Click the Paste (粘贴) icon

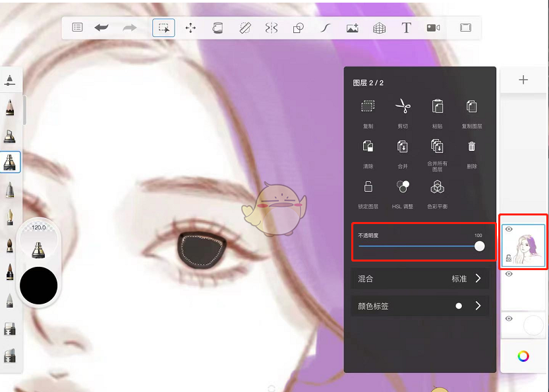pos(438,106)
